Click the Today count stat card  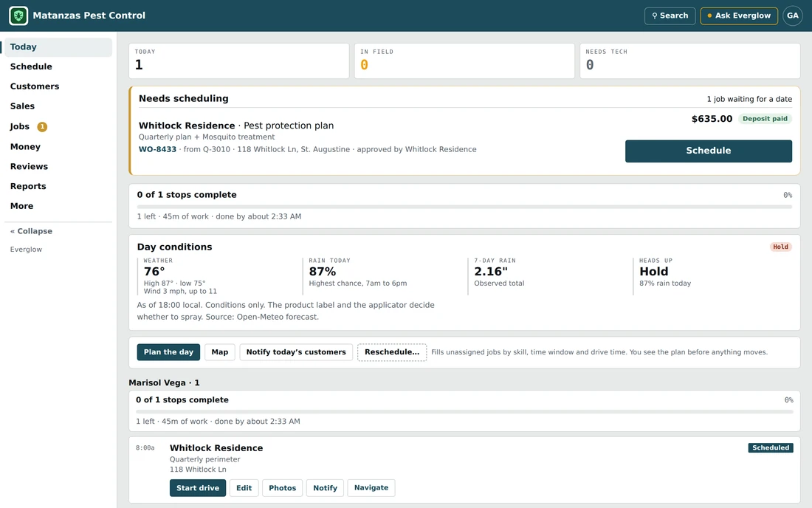click(x=238, y=61)
